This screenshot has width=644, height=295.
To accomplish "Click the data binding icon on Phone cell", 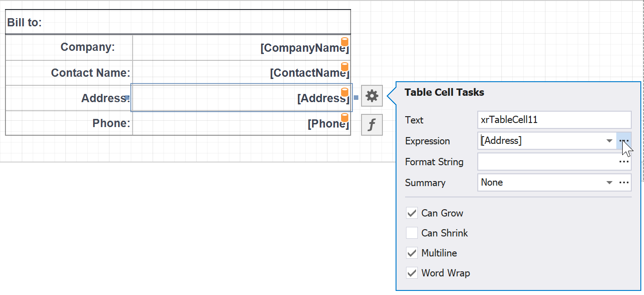I will tap(345, 118).
